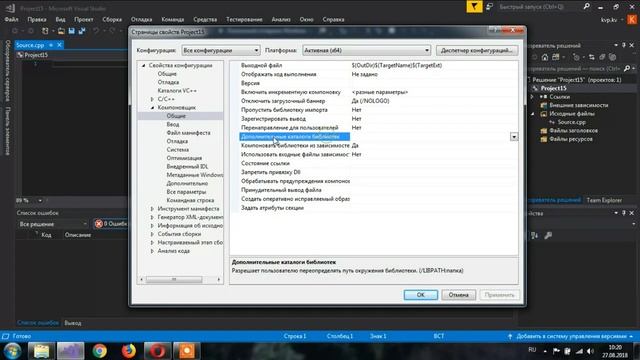Open the file explorer taskbar icon
Image resolution: width=640 pixels, height=360 pixels.
41,351
